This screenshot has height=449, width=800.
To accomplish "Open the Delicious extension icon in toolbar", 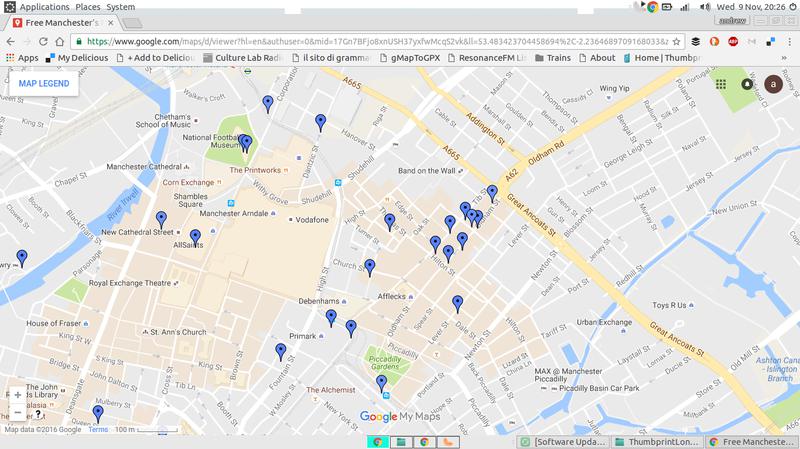I will click(x=771, y=42).
